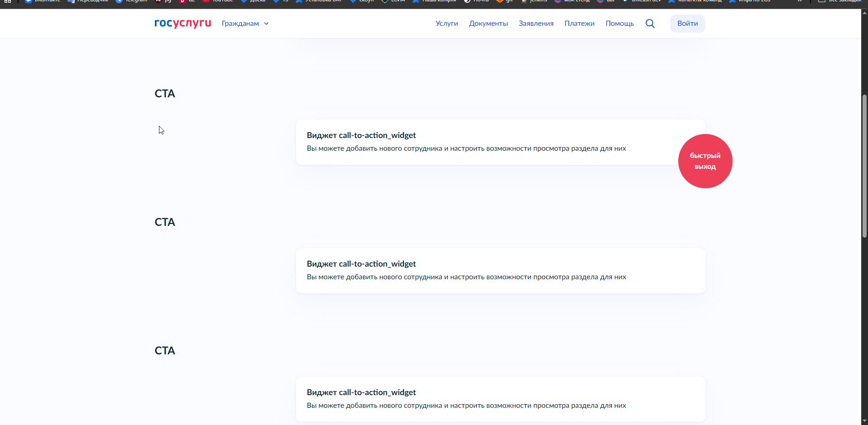This screenshot has width=868, height=425.
Task: Open the third call-to-action widget card
Action: [x=500, y=399]
